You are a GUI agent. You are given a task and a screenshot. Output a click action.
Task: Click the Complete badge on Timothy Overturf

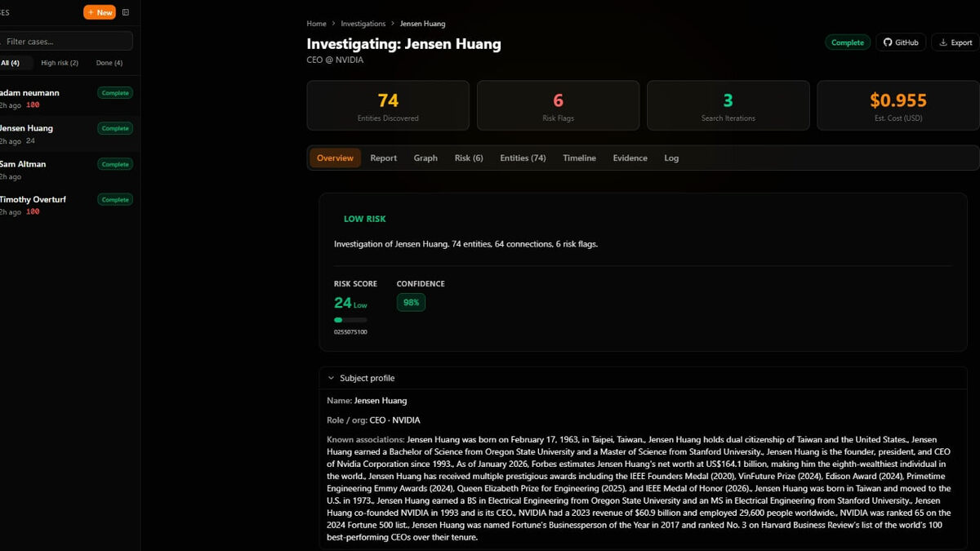tap(115, 199)
